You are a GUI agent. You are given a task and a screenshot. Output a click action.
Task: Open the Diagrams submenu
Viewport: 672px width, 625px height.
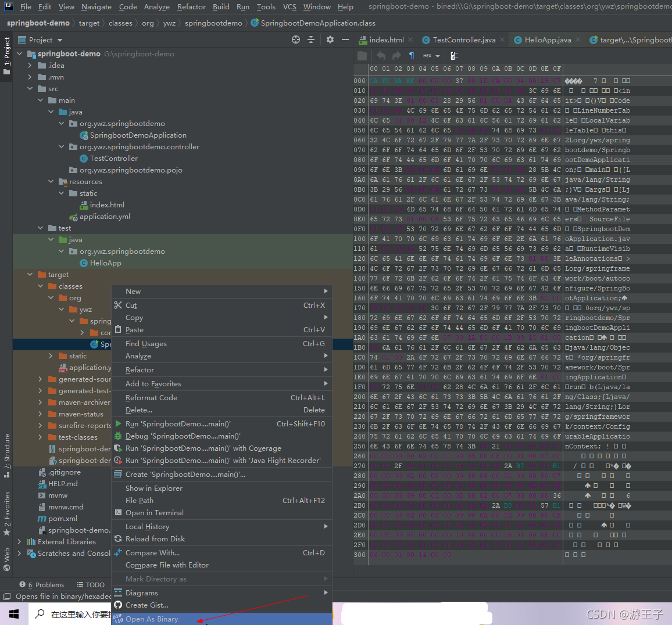[x=221, y=593]
